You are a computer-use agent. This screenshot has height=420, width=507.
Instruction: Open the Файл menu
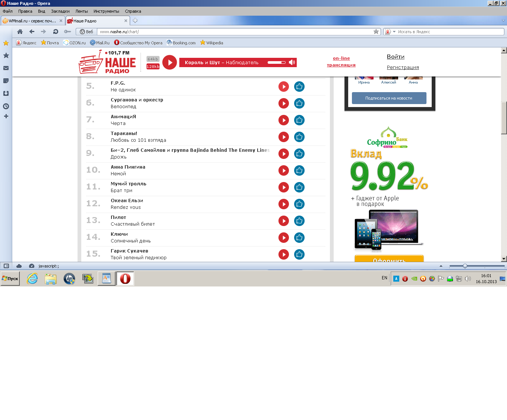coord(7,11)
